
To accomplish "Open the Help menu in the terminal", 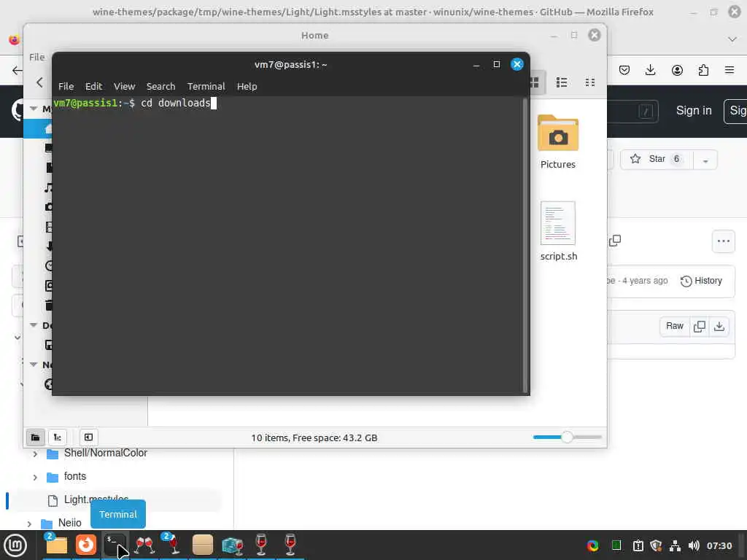I will point(247,86).
